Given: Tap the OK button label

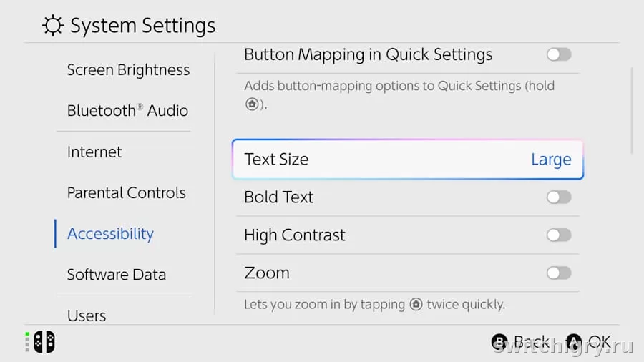Looking at the screenshot, I should 600,342.
